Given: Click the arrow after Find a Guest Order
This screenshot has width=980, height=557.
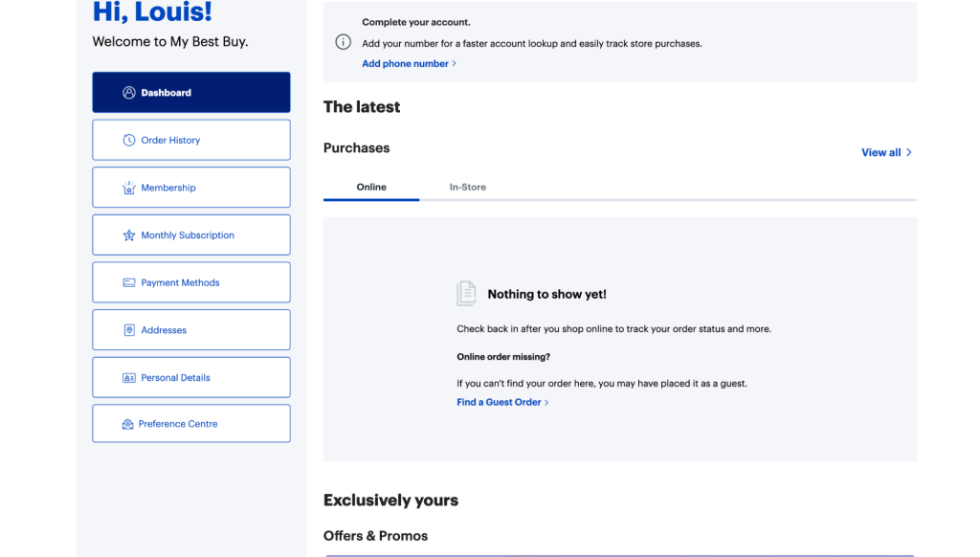Looking at the screenshot, I should [x=546, y=402].
